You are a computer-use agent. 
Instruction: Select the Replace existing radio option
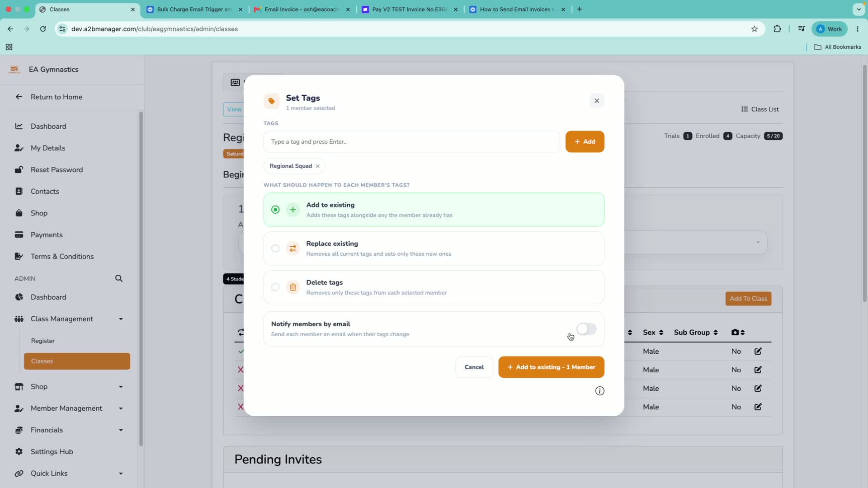275,249
